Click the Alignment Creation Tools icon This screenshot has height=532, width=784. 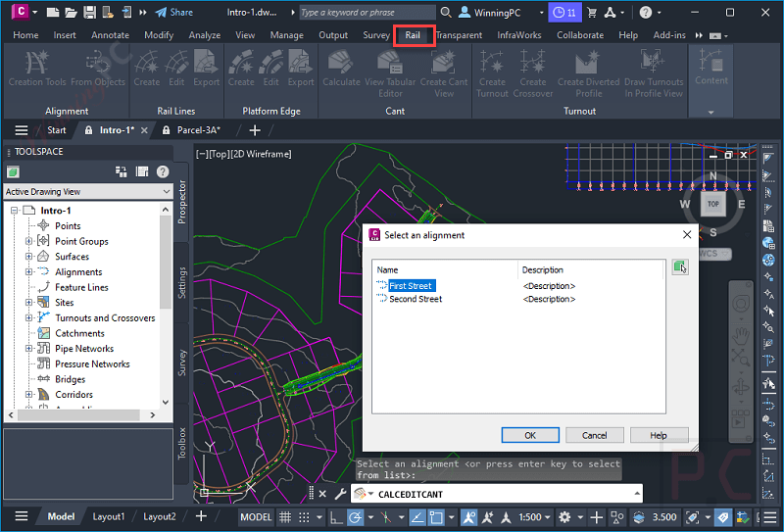[x=37, y=63]
